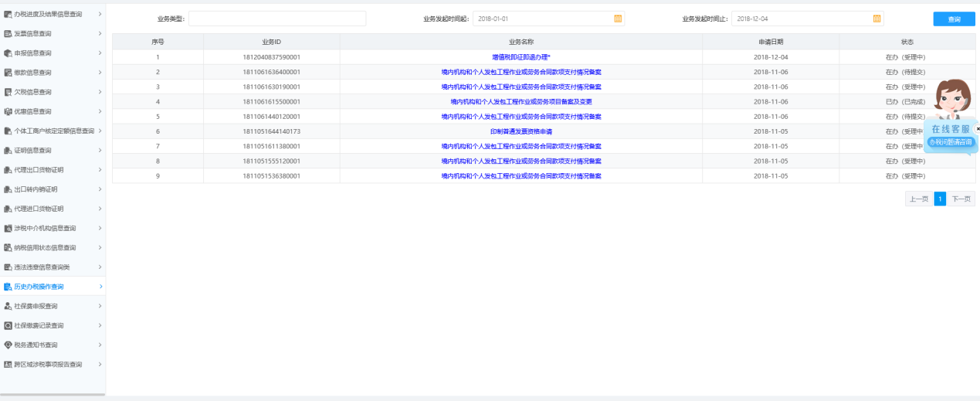This screenshot has height=401, width=980.
Task: Click the 发票信息查询 sidebar icon
Action: [x=8, y=34]
